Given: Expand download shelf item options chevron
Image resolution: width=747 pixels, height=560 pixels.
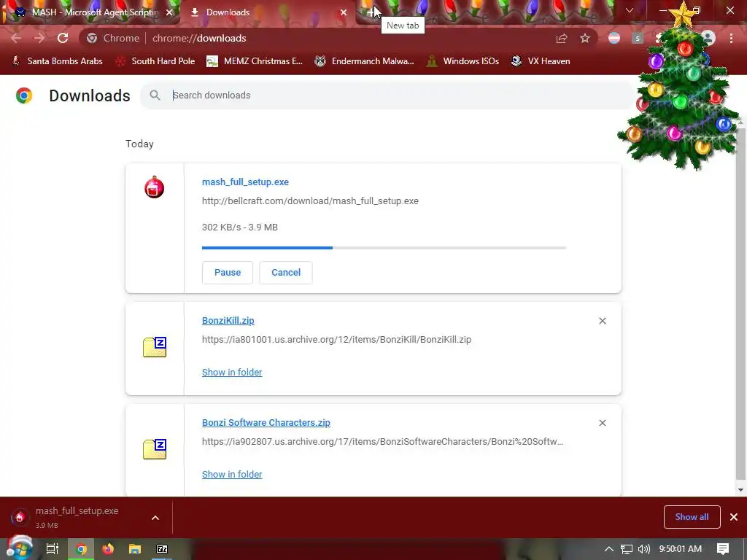Looking at the screenshot, I should point(155,518).
